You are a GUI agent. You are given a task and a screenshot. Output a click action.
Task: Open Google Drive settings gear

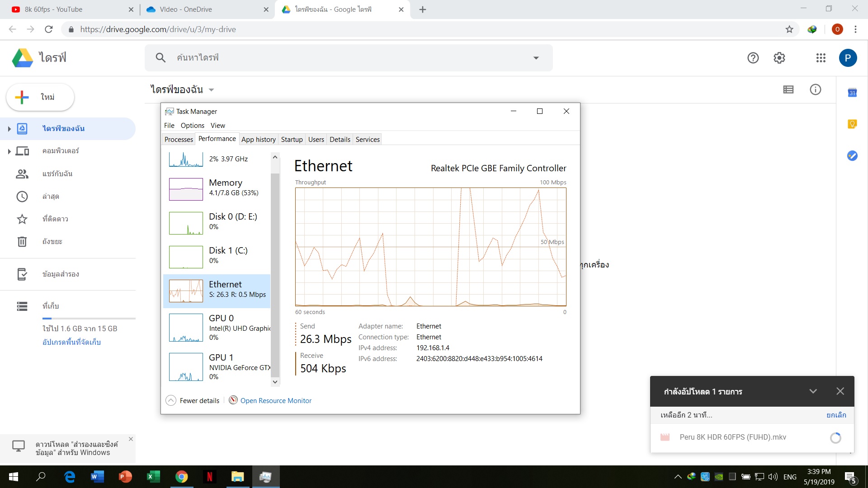(x=779, y=58)
